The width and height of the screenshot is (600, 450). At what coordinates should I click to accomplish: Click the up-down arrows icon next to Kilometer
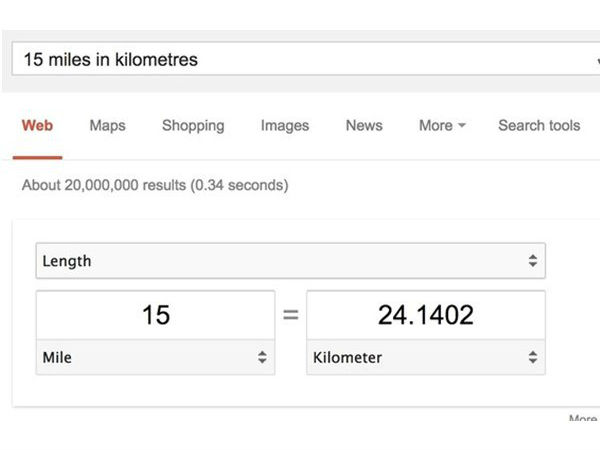533,357
